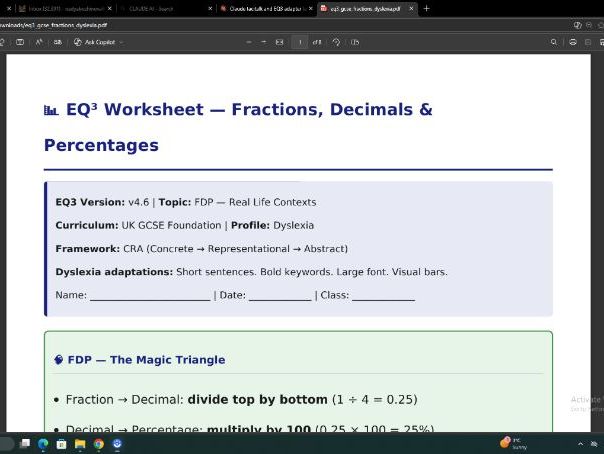Screen dimensions: 604x454
Task: Click the worksheet title 'EQ³ Worksheet — Fractions, Decimals &'
Action: pos(249,109)
